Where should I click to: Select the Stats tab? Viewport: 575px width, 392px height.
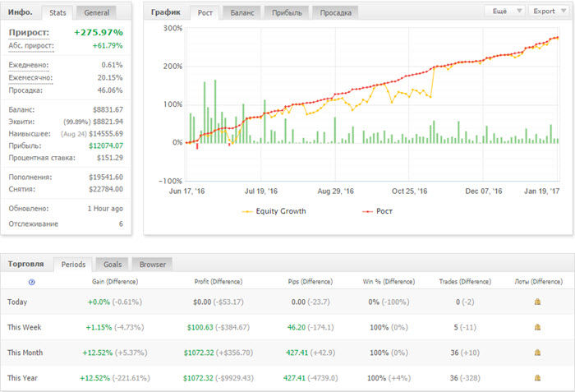click(x=57, y=12)
